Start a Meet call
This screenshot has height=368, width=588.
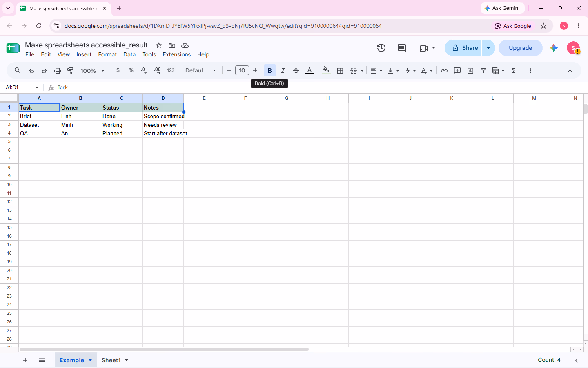[x=424, y=48]
